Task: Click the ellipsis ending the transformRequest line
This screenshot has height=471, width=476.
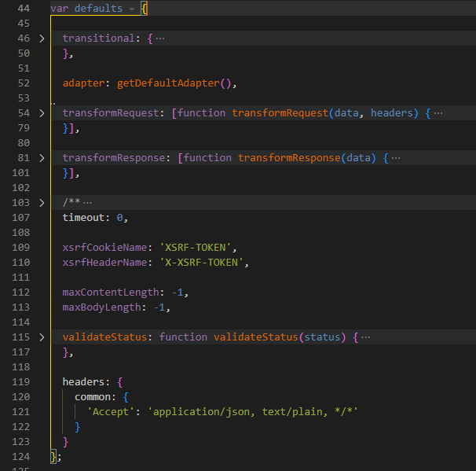Action: pyautogui.click(x=438, y=113)
